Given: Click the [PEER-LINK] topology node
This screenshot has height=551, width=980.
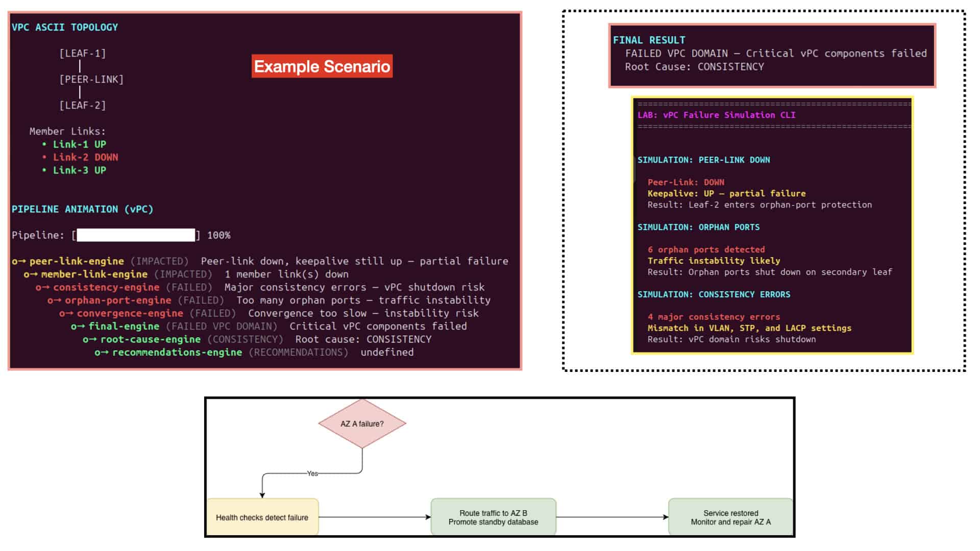Looking at the screenshot, I should coord(91,80).
